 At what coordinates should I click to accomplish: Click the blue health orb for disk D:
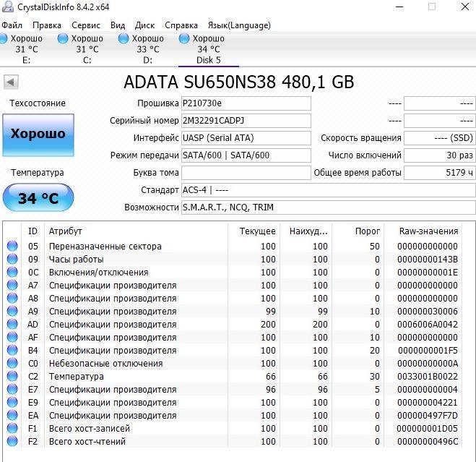pyautogui.click(x=124, y=38)
